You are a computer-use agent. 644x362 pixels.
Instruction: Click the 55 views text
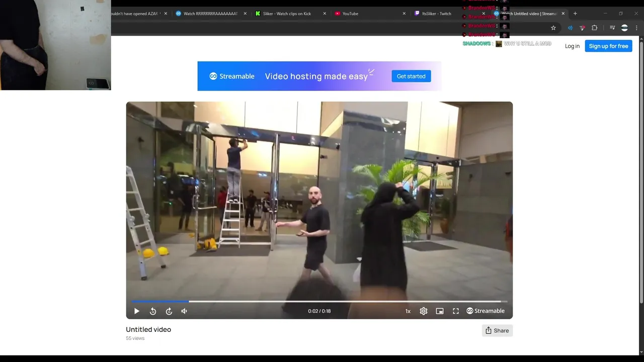135,338
